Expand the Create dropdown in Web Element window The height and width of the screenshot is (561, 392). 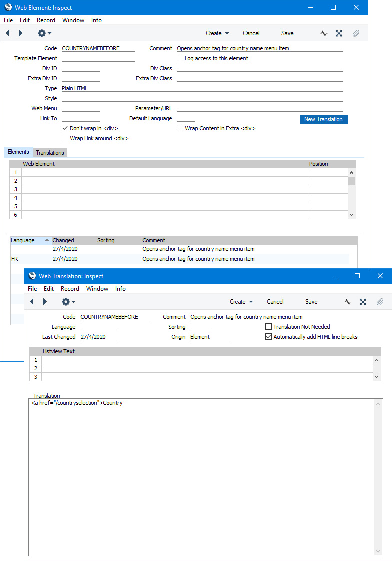point(217,33)
